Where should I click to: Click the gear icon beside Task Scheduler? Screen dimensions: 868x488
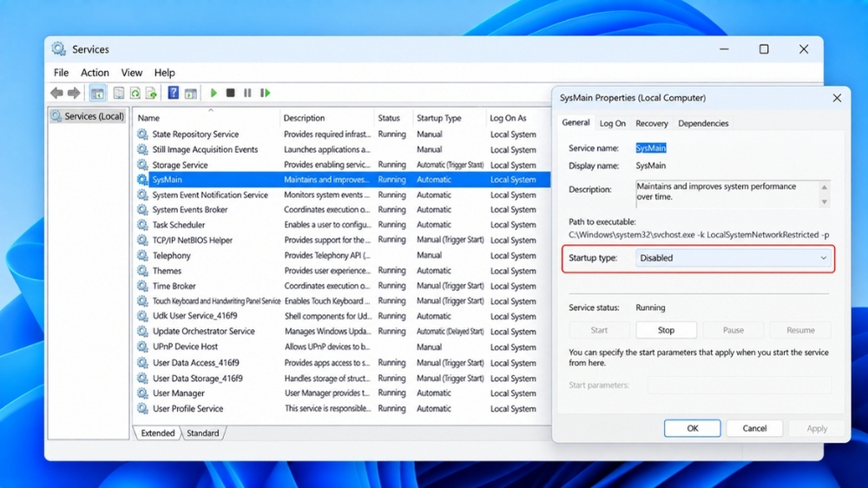point(143,225)
